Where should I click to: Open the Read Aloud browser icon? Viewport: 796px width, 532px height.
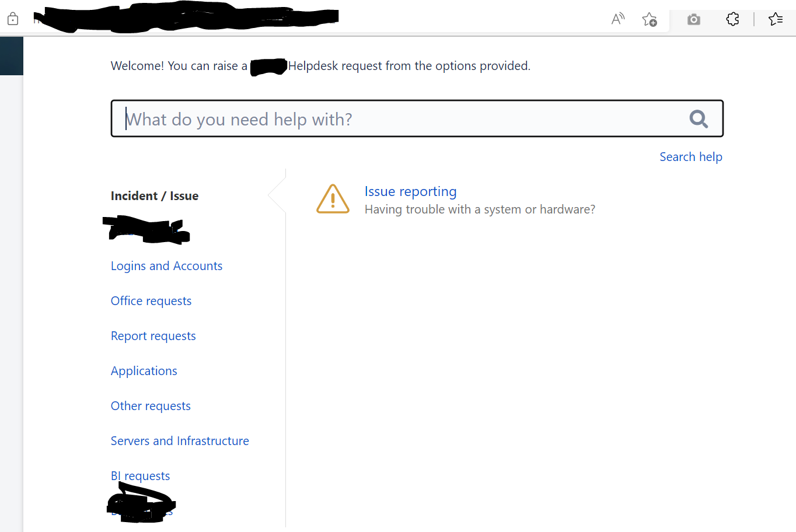coord(617,19)
